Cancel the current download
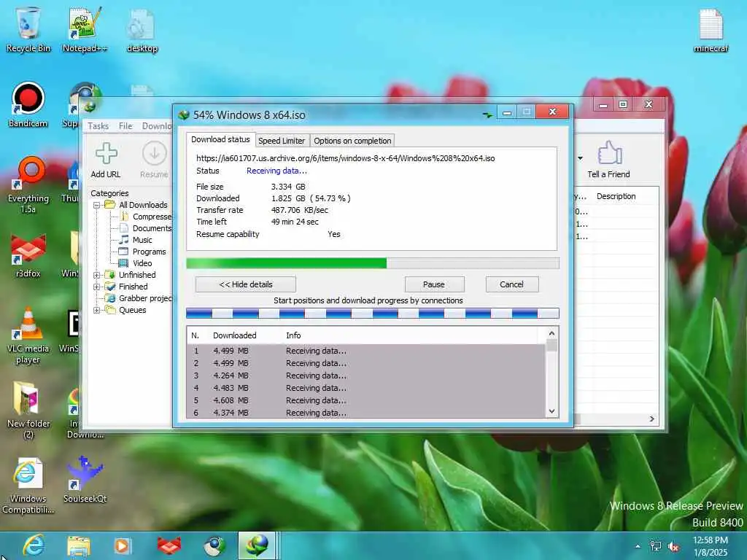This screenshot has height=560, width=747. point(511,284)
